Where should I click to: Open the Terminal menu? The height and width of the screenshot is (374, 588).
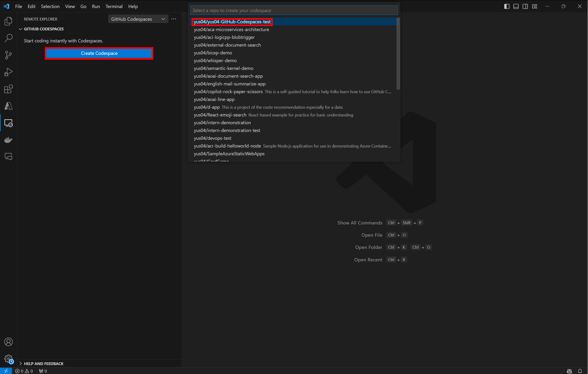click(114, 6)
